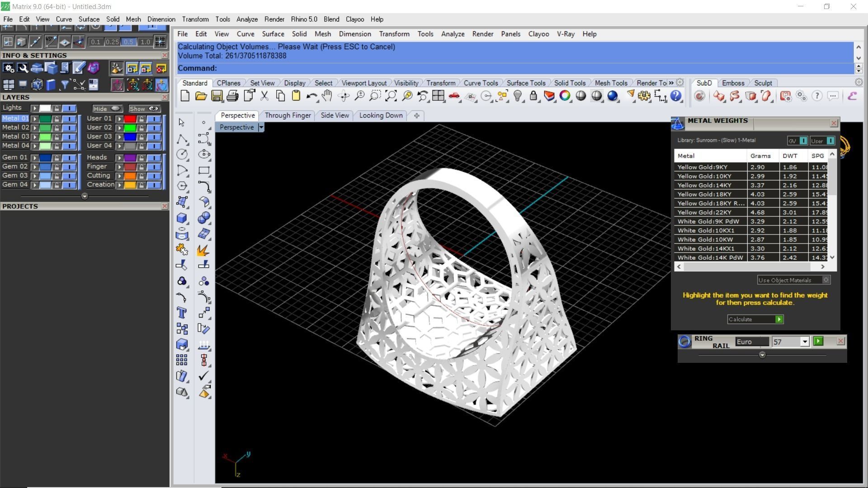Viewport: 868px width, 488px height.
Task: Open the Perspective viewport dropdown arrow
Action: pyautogui.click(x=261, y=127)
